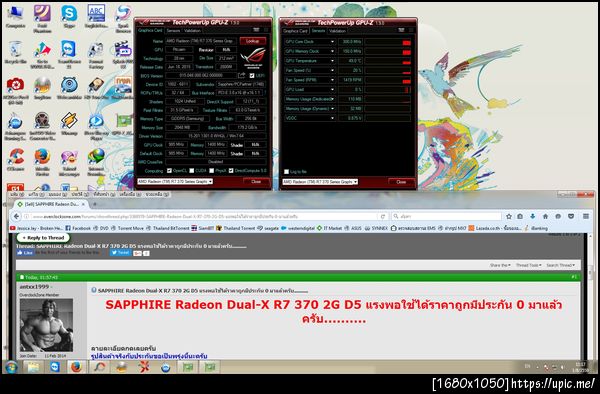Toggle the PhysX checkbox
600x394 pixels.
[x=212, y=171]
